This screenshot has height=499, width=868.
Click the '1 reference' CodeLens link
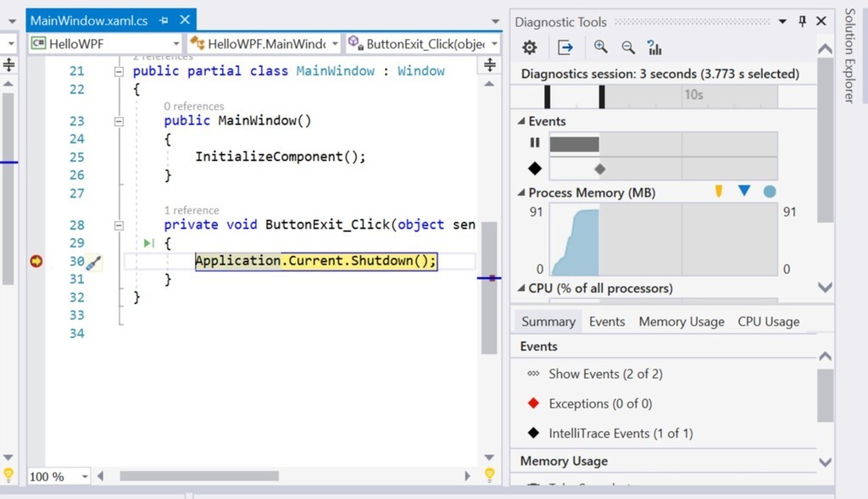pyautogui.click(x=192, y=210)
